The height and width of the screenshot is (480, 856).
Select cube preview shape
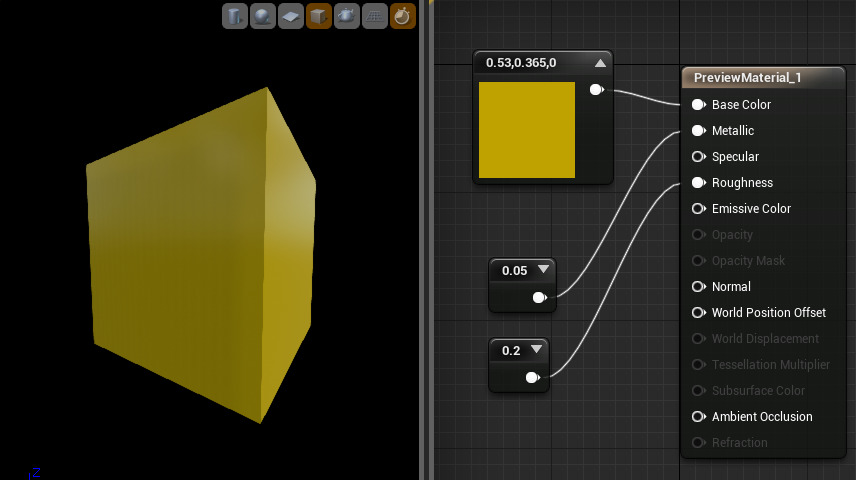coord(319,16)
